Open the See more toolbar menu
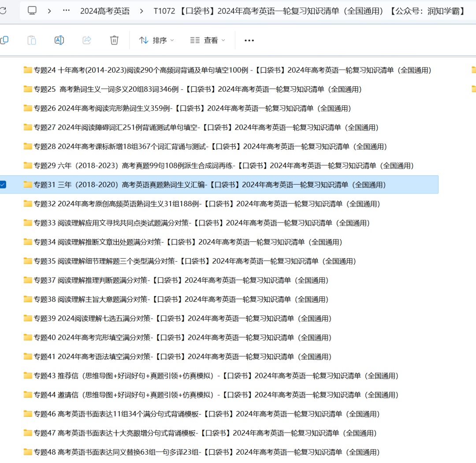Image resolution: width=476 pixels, height=463 pixels. coord(249,41)
